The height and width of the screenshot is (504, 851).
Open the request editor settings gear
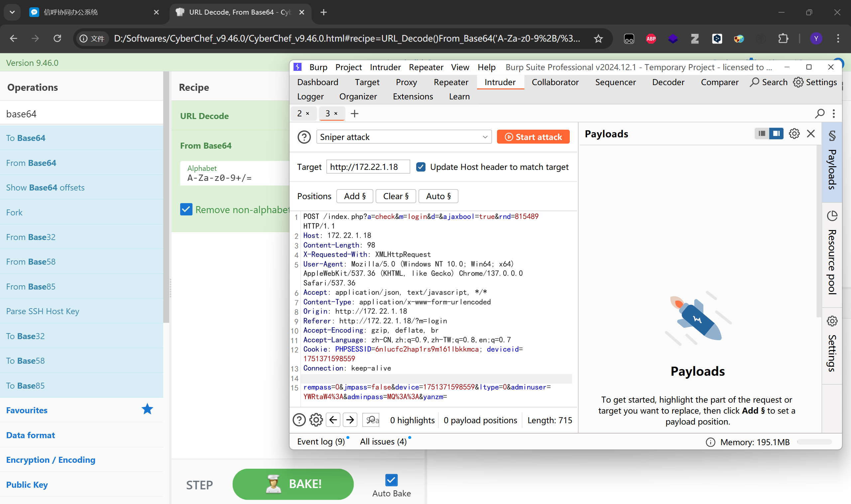(316, 420)
